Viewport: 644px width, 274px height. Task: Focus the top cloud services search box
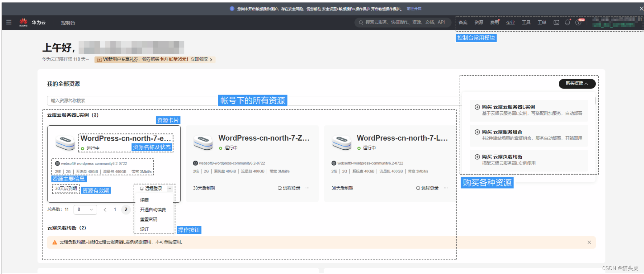(403, 22)
